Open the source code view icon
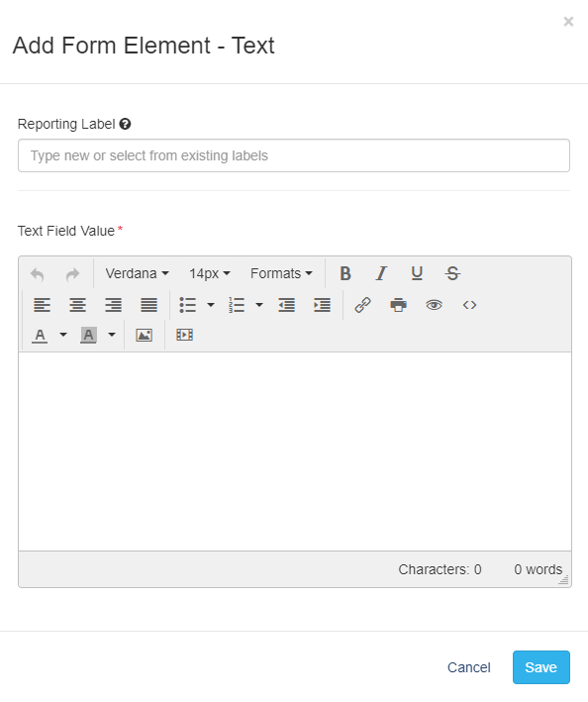Image resolution: width=588 pixels, height=702 pixels. tap(469, 305)
